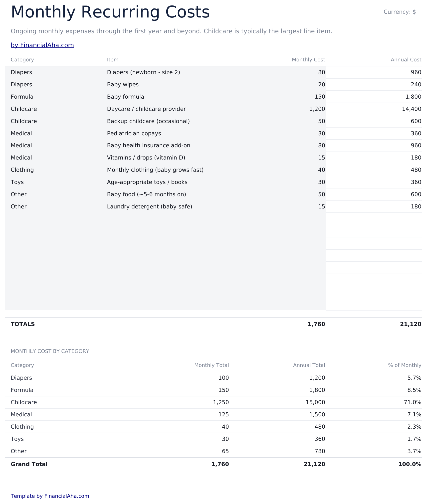
Task: Select the 'Baby formula' item cell
Action: [125, 97]
